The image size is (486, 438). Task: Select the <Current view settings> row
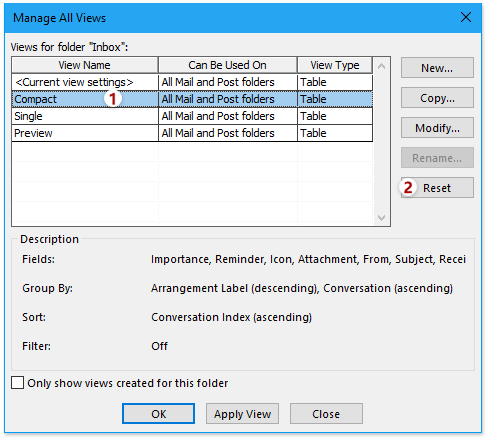coord(192,82)
